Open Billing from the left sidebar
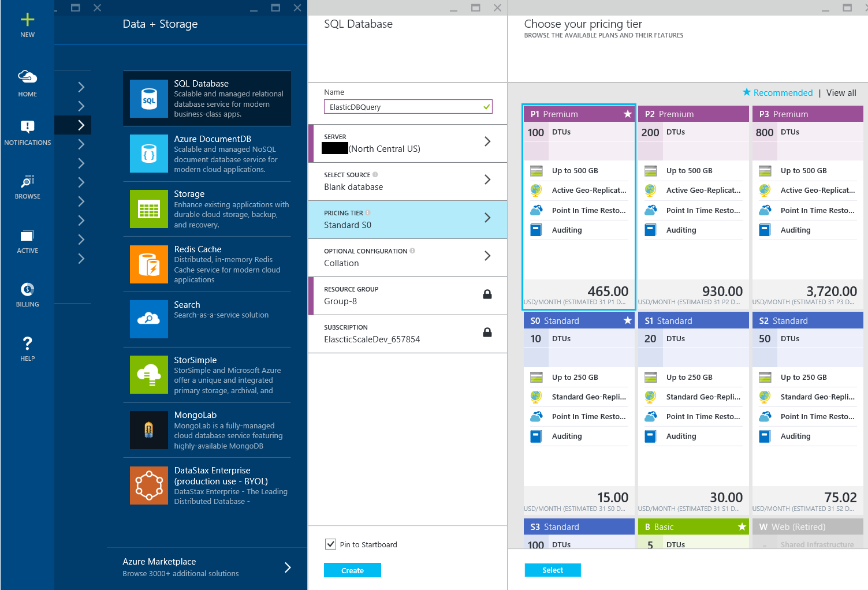Screen dimensions: 868x590 tap(27, 293)
